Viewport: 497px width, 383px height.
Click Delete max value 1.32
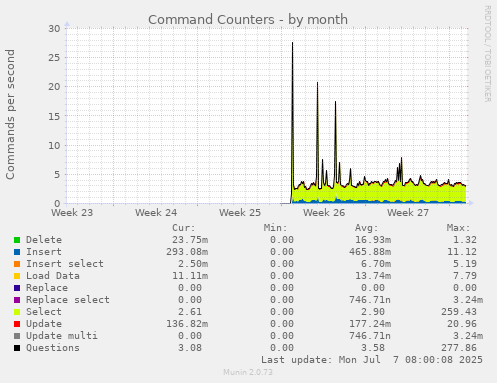click(x=465, y=240)
